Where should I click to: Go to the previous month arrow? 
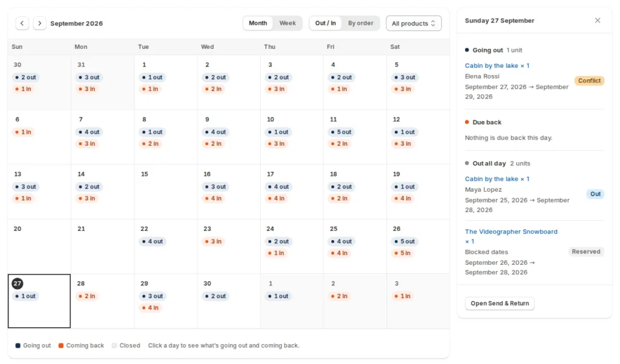22,24
